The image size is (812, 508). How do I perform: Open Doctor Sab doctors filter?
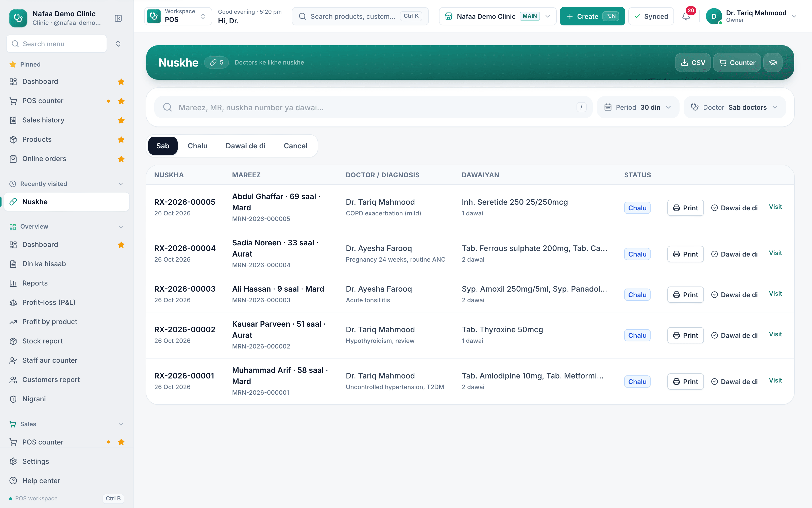point(735,107)
